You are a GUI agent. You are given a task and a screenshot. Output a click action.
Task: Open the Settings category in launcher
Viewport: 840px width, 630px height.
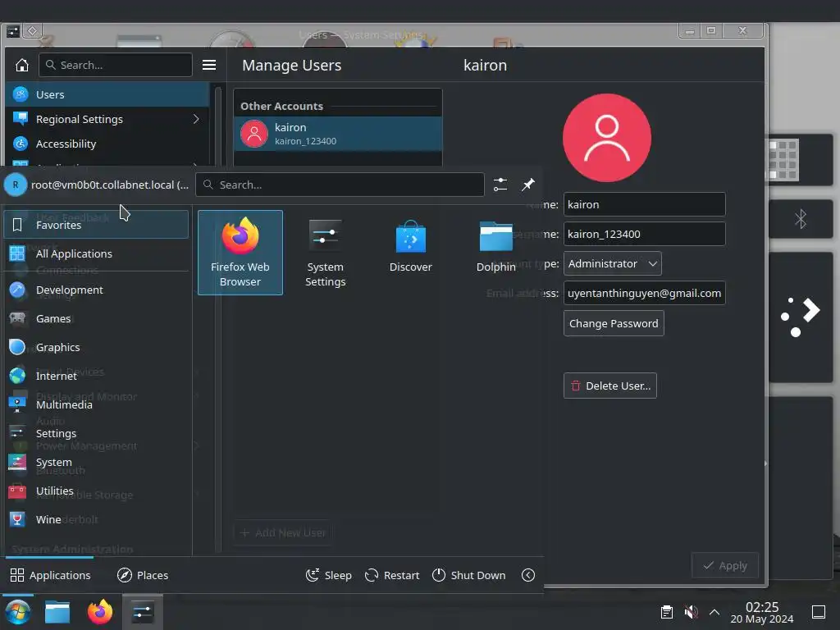coord(97,433)
